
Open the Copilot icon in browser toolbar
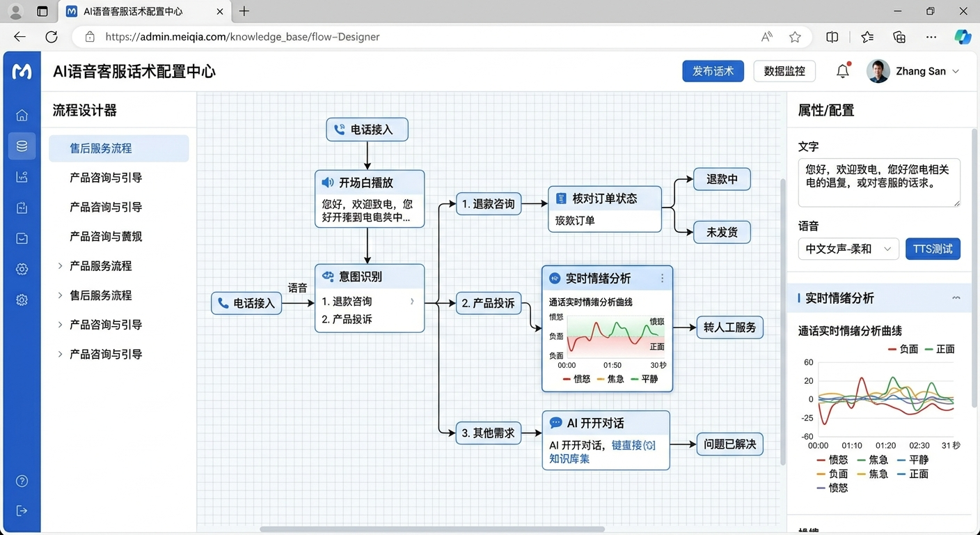pyautogui.click(x=963, y=37)
